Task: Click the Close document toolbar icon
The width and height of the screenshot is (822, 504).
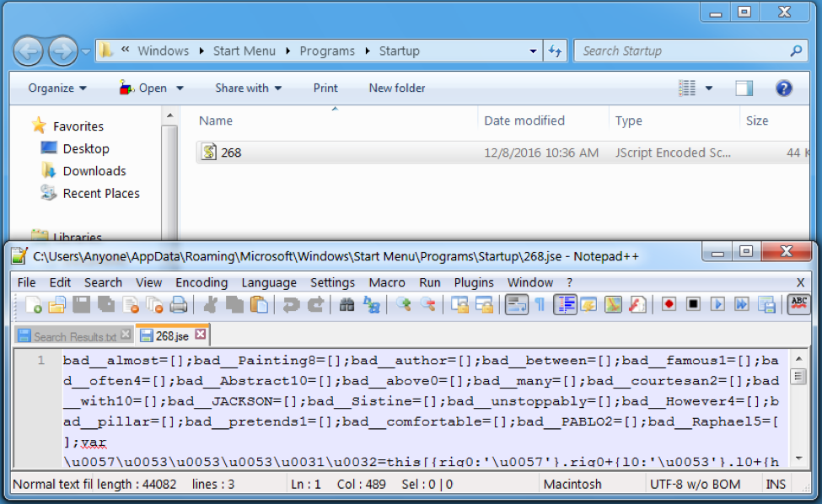Action: 131,304
